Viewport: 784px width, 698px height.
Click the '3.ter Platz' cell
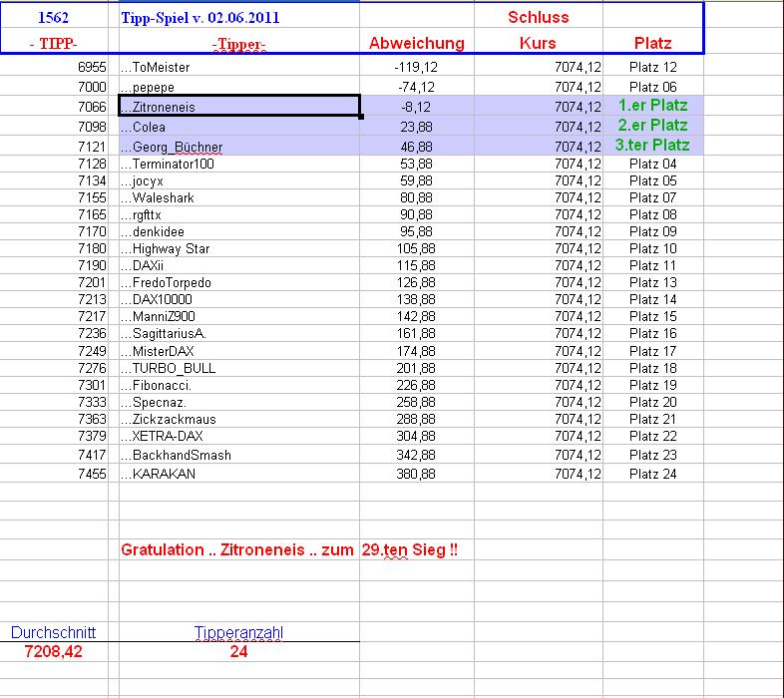pyautogui.click(x=653, y=145)
